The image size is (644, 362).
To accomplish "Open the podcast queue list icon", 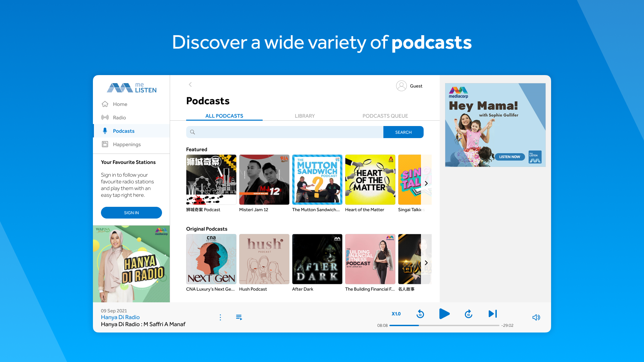I will [x=239, y=317].
